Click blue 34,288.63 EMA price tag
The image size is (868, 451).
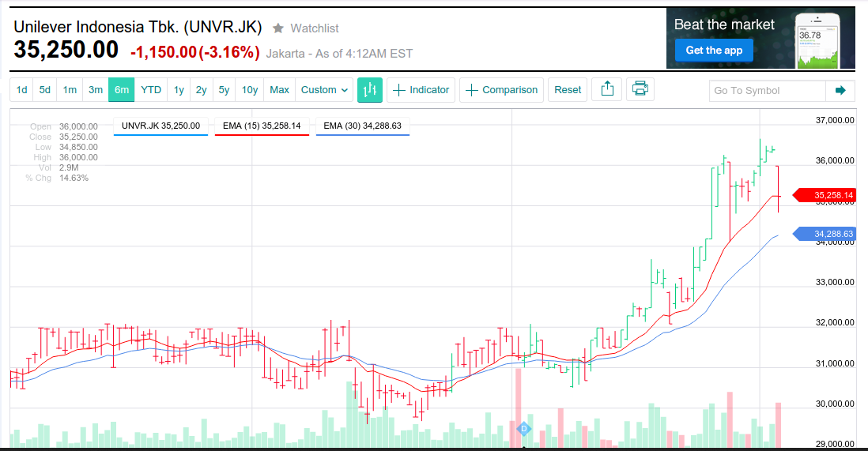(825, 234)
